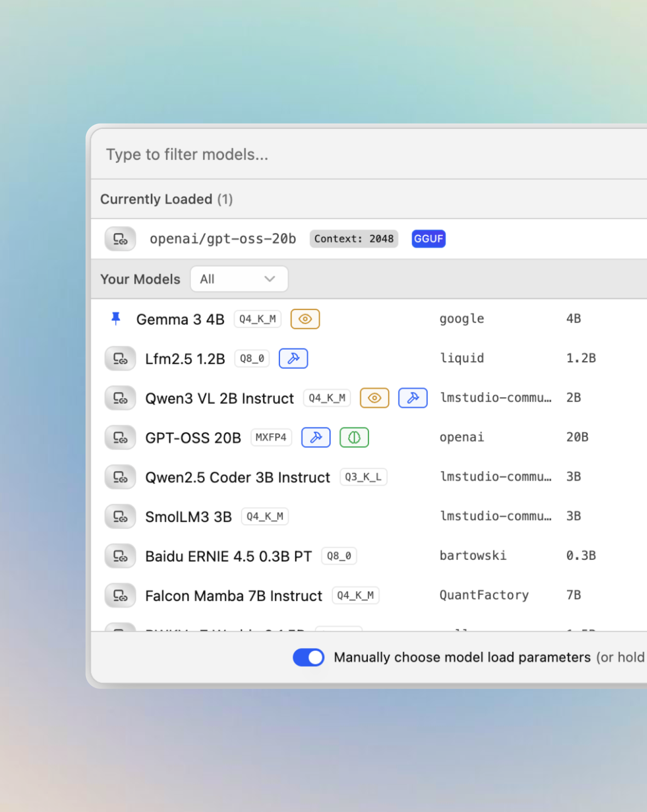Click the hammer badge on Qwen3 VL 2B Instruct
Viewport: 647px width, 812px height.
pyautogui.click(x=413, y=398)
